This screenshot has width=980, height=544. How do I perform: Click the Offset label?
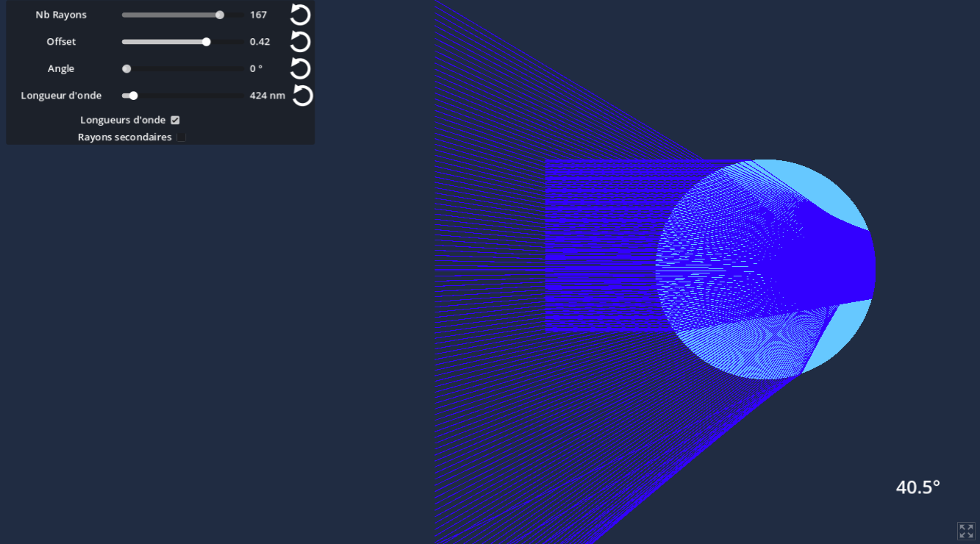point(61,42)
